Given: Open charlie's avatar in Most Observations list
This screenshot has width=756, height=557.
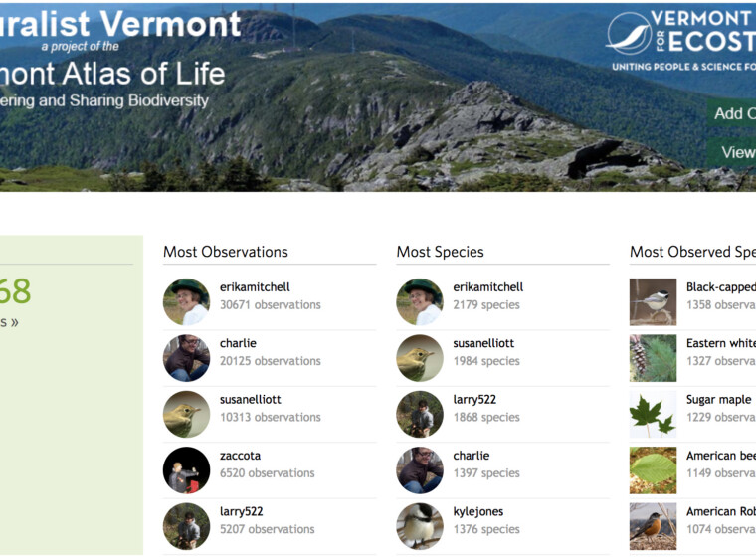Looking at the screenshot, I should pyautogui.click(x=186, y=358).
